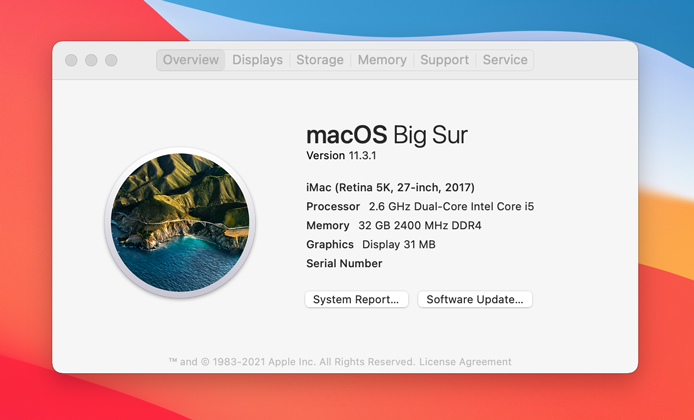
Task: Close the About This Mac window
Action: click(71, 60)
